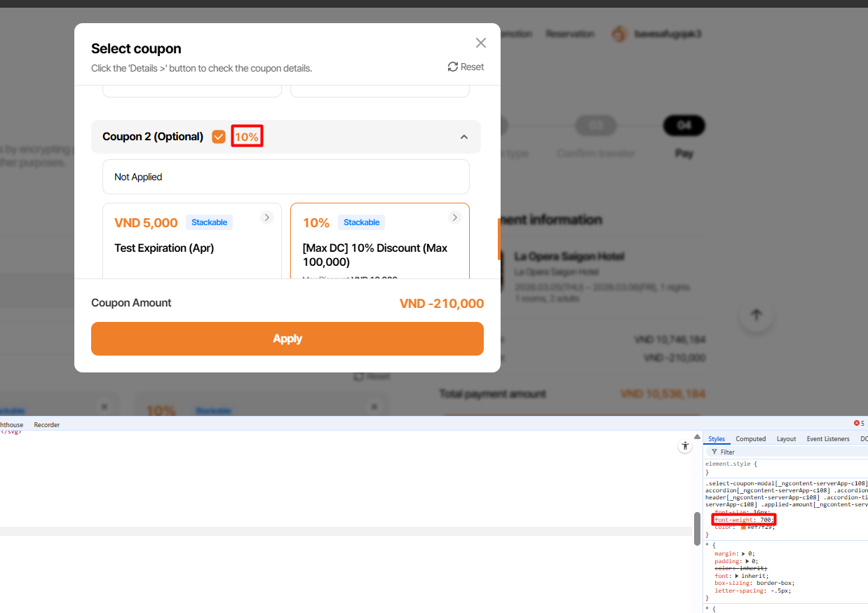The width and height of the screenshot is (868, 613).
Task: Click the user profile avatar in header
Action: [619, 34]
